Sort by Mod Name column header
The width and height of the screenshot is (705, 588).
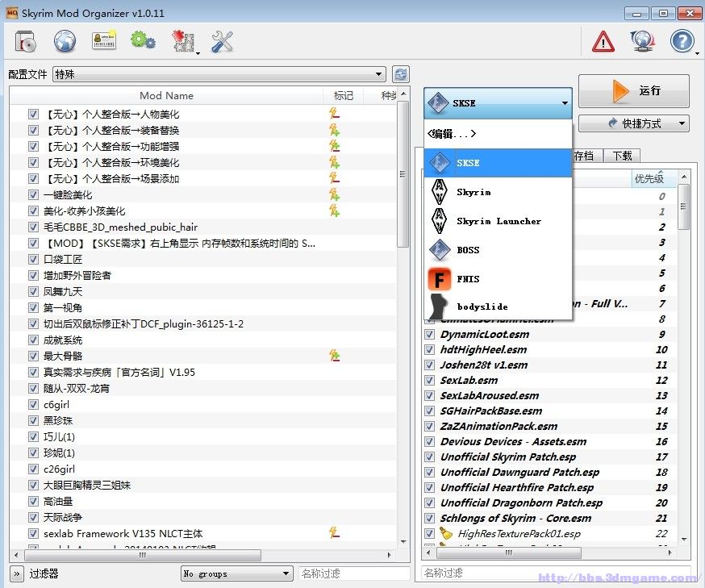[x=166, y=95]
